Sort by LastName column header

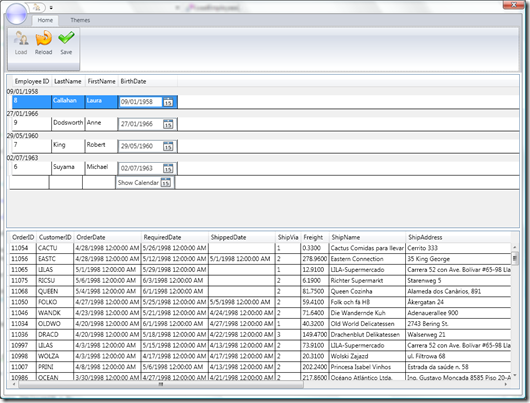coord(68,81)
